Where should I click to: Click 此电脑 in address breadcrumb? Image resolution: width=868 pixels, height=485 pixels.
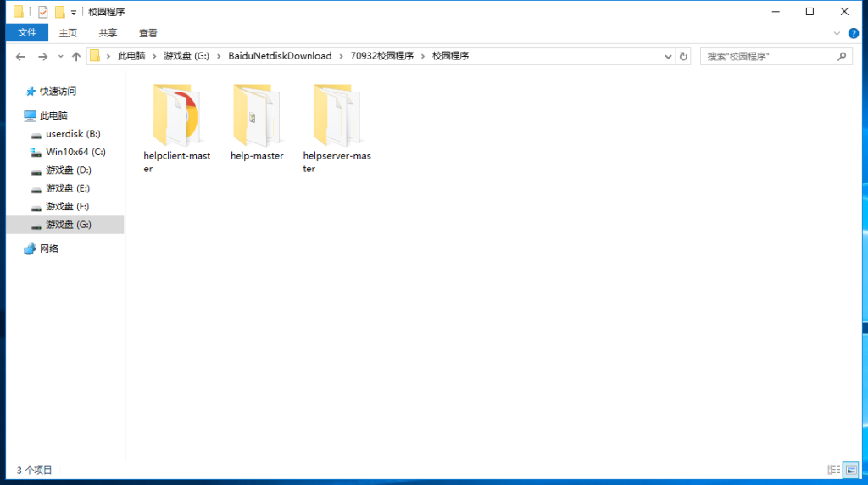click(131, 56)
